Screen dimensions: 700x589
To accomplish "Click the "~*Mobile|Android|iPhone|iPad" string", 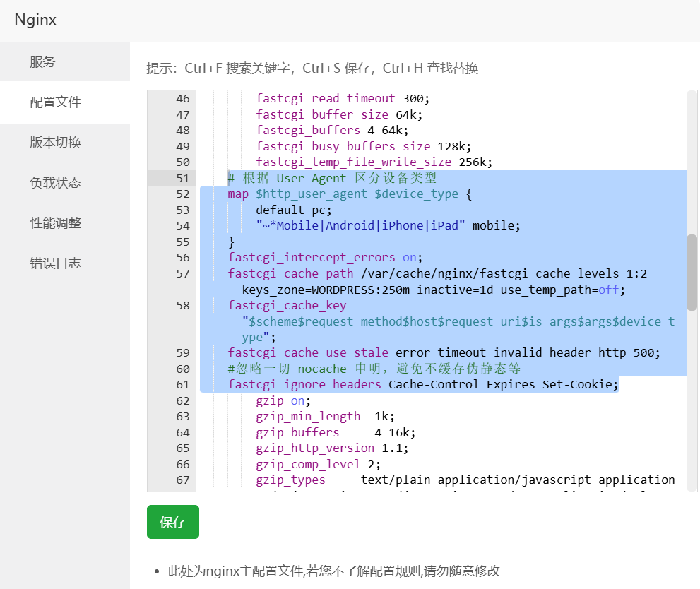I will [x=360, y=226].
